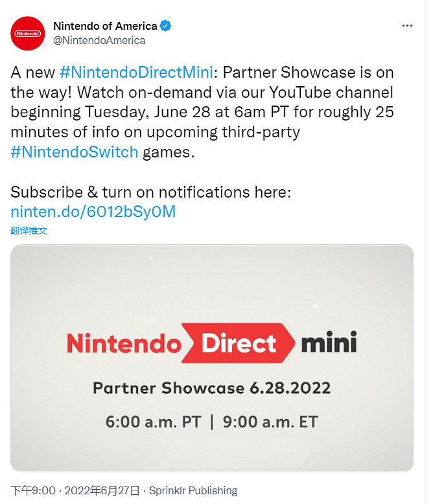Viewport: 433px width, 504px height.
Task: Open the #NintendoSwitch hashtag
Action: pos(75,152)
